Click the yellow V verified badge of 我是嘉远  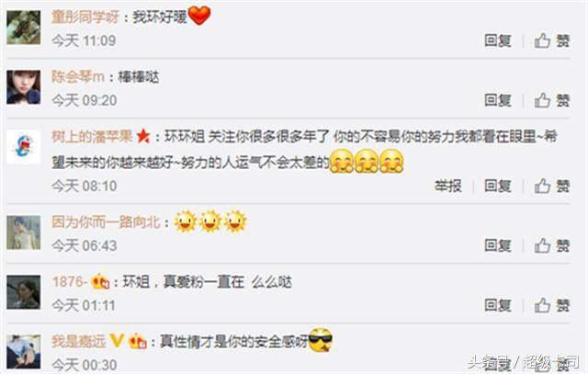pyautogui.click(x=117, y=341)
